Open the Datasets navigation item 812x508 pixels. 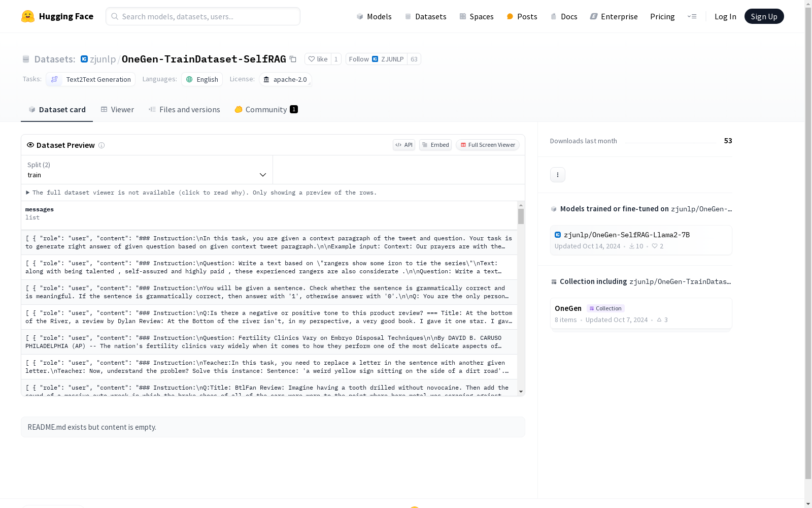[x=425, y=16]
